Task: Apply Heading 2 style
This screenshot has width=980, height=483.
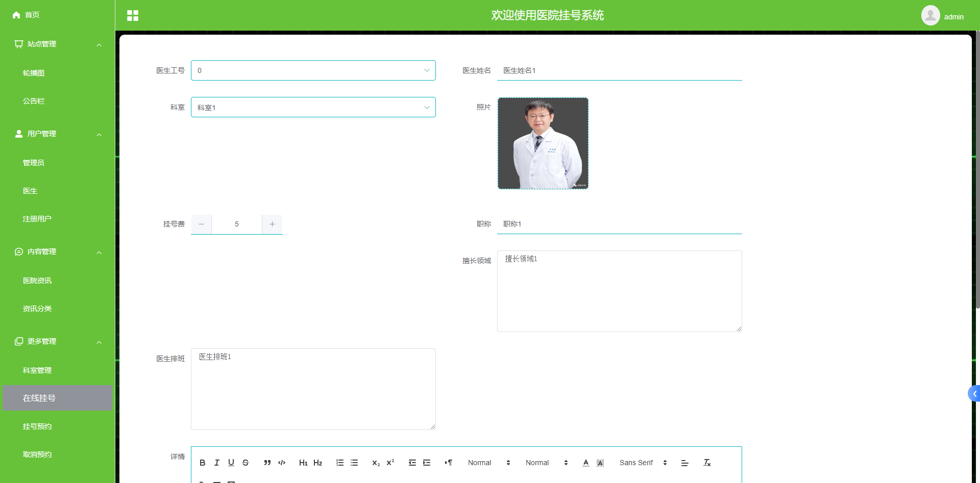Action: click(x=318, y=463)
